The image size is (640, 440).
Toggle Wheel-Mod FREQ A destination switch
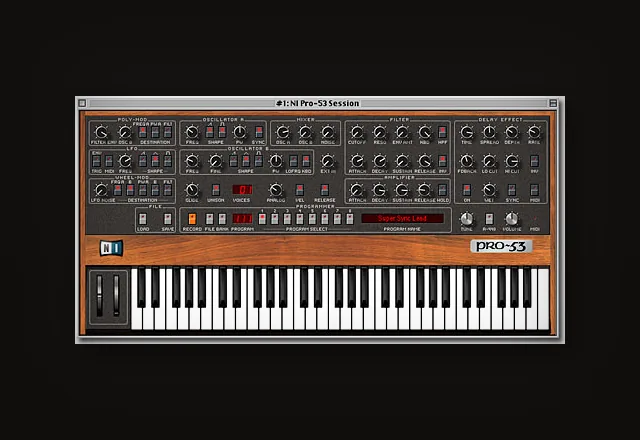pos(118,190)
